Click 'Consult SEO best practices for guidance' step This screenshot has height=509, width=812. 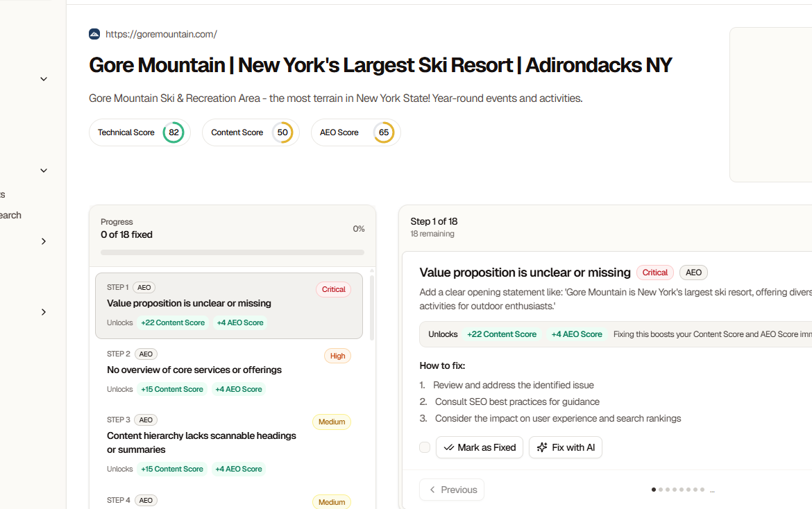click(517, 402)
